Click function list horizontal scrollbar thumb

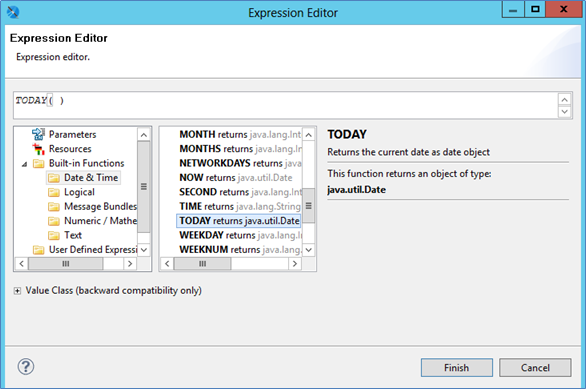pos(203,264)
